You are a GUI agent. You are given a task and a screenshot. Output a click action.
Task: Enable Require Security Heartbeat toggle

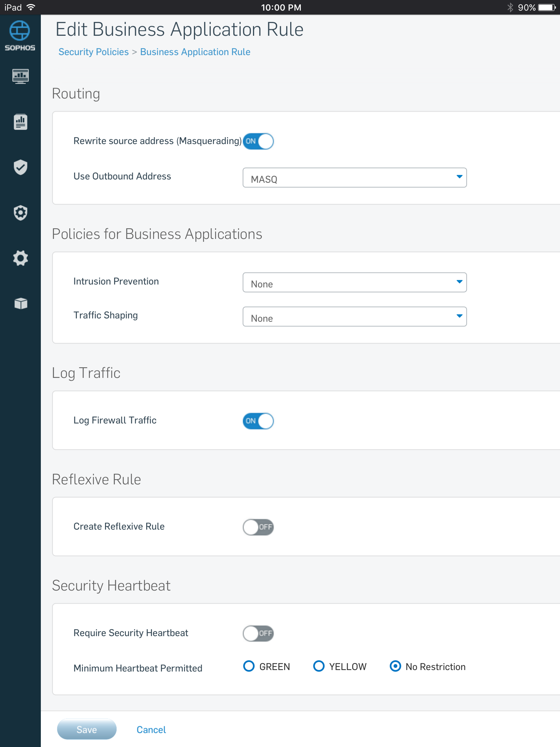(258, 633)
